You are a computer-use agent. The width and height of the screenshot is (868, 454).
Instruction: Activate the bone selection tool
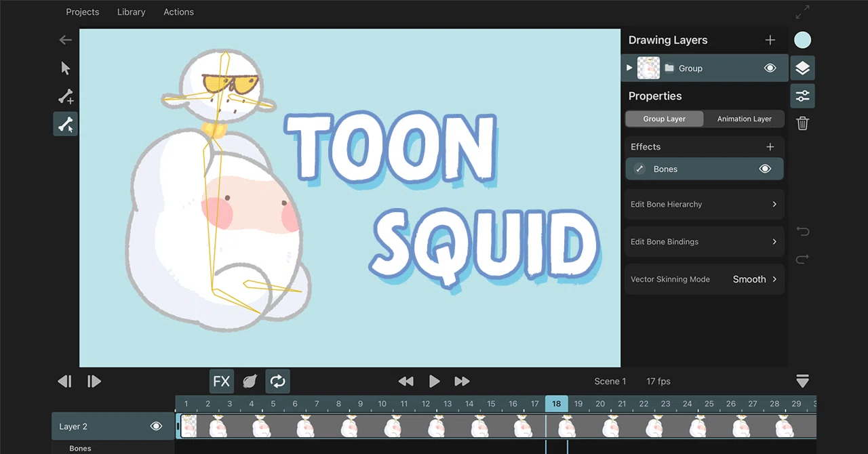65,125
